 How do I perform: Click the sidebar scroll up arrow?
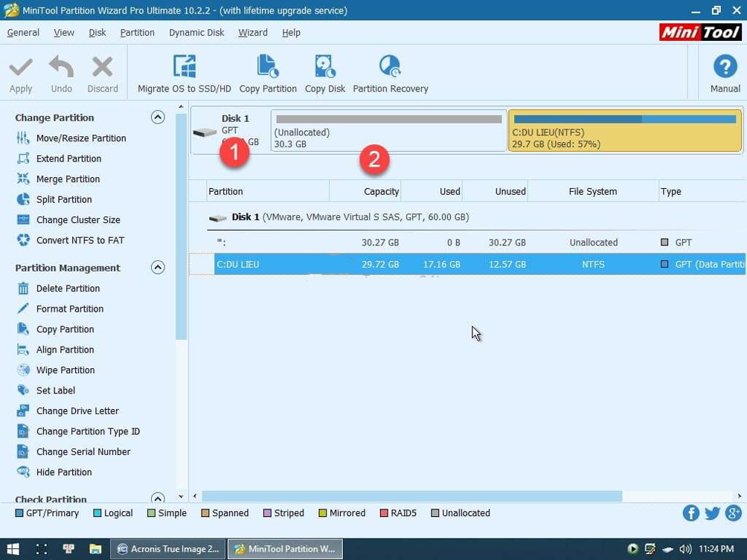(181, 107)
